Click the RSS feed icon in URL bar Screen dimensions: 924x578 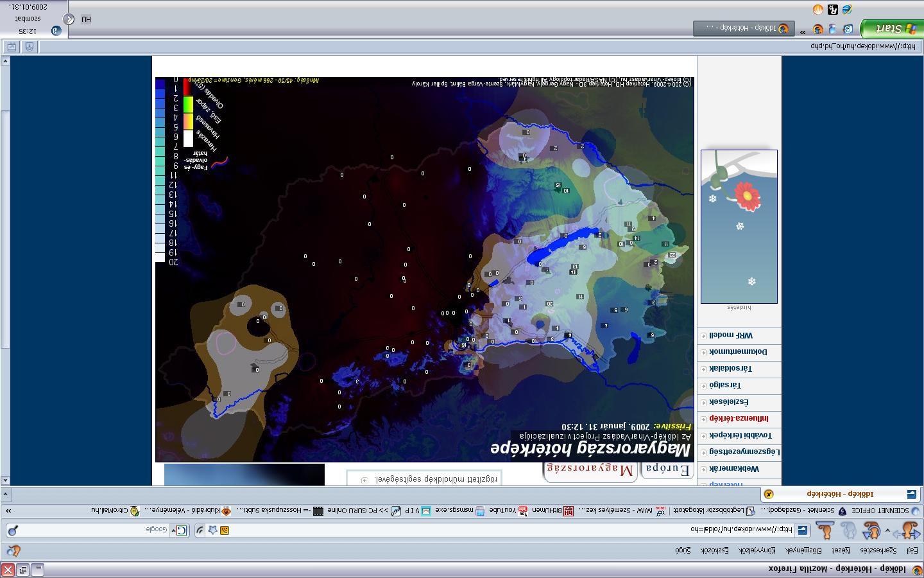click(x=224, y=530)
